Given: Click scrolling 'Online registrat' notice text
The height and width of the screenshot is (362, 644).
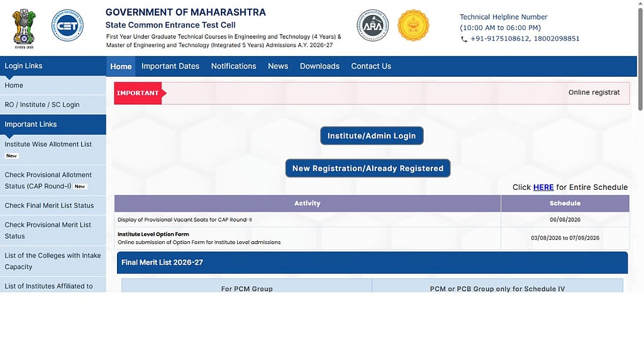Looking at the screenshot, I should tap(594, 92).
